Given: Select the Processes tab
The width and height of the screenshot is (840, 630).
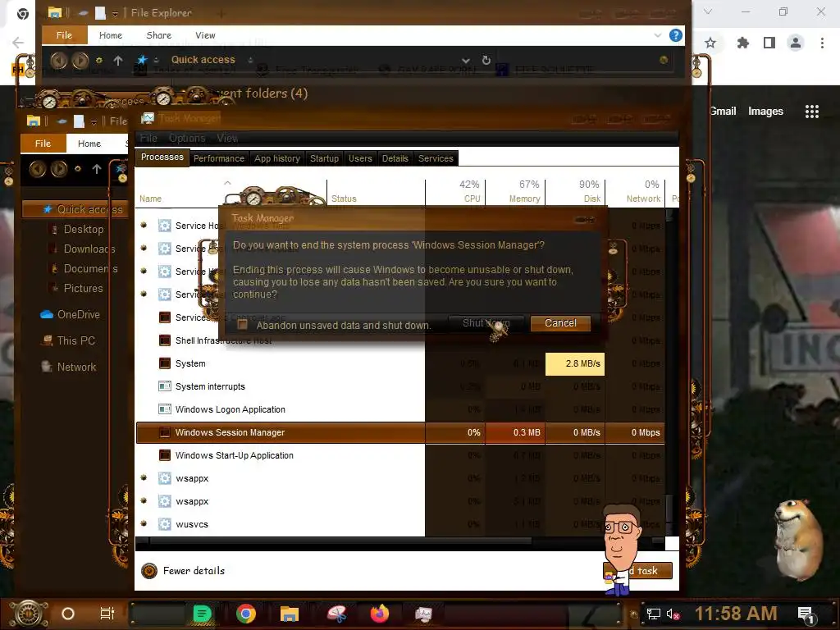Looking at the screenshot, I should [x=162, y=157].
